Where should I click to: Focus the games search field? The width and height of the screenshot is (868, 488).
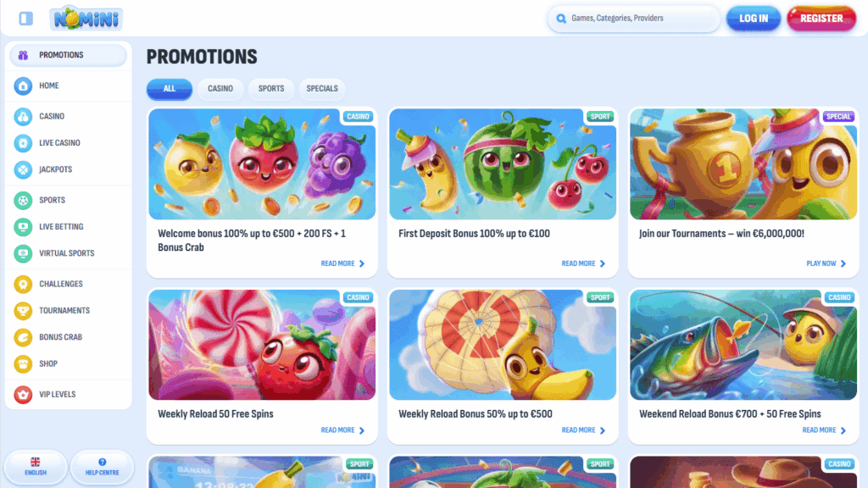point(634,19)
